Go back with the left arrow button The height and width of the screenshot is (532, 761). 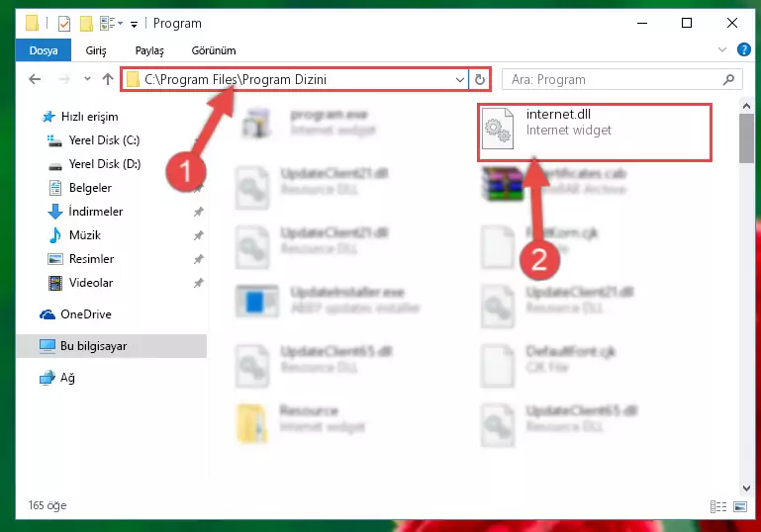(35, 79)
